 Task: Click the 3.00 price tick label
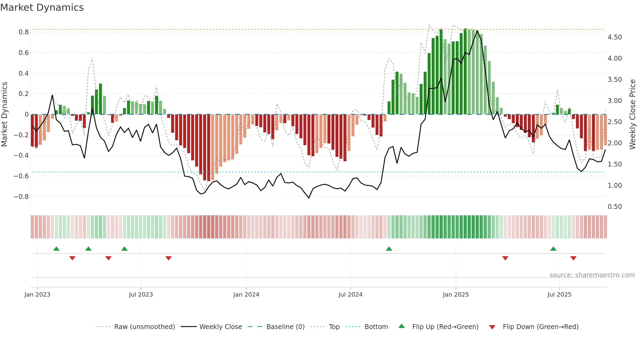[x=615, y=101]
